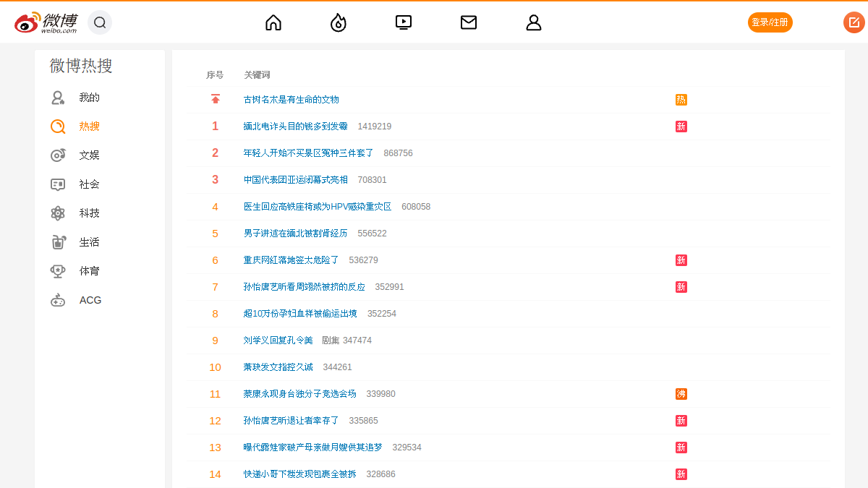868x488 pixels.
Task: Open pinned topic 古树名木是有生命的文物
Action: click(x=292, y=100)
